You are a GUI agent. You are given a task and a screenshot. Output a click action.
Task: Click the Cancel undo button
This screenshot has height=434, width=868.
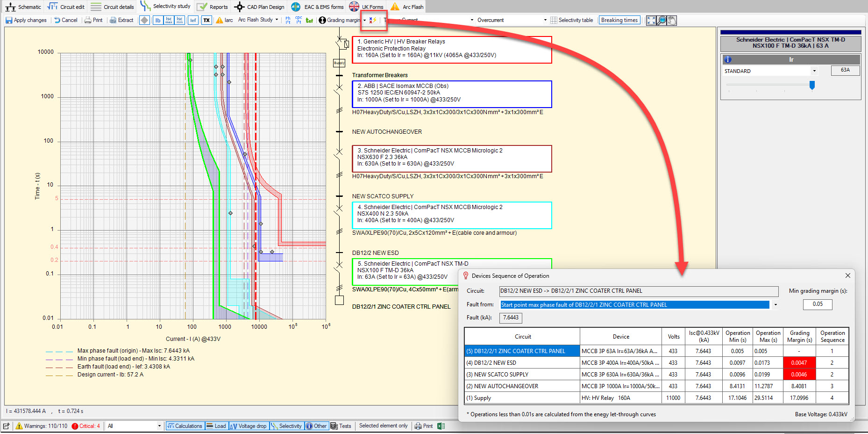pyautogui.click(x=66, y=20)
